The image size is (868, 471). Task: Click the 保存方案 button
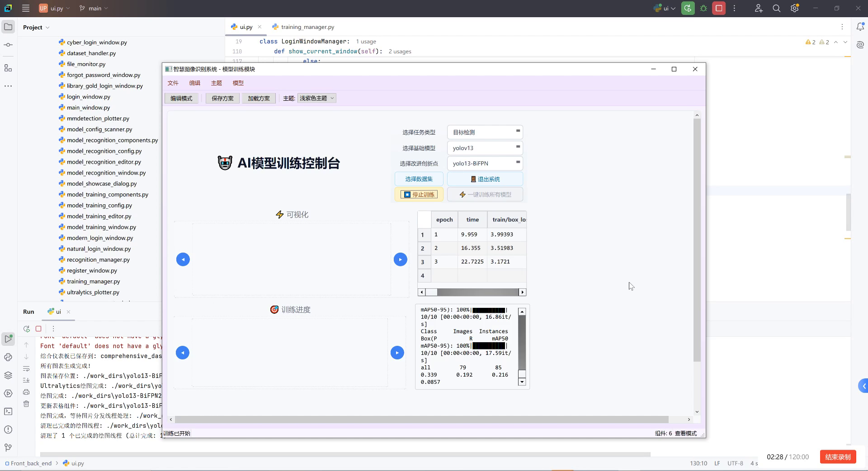(x=222, y=99)
